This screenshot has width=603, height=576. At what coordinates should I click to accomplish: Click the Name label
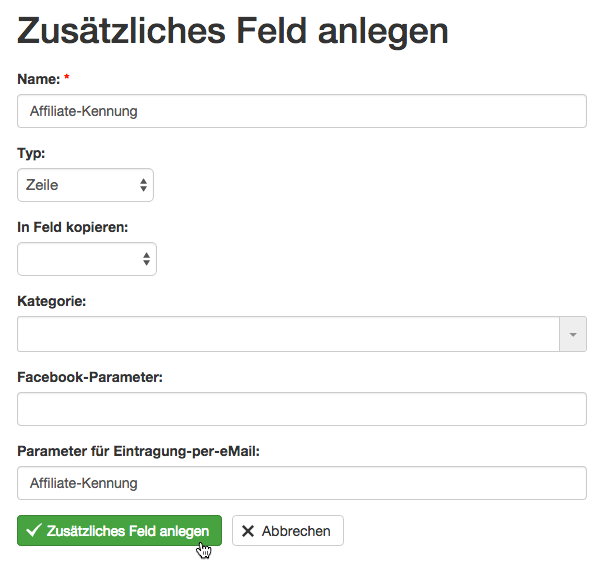[x=39, y=79]
